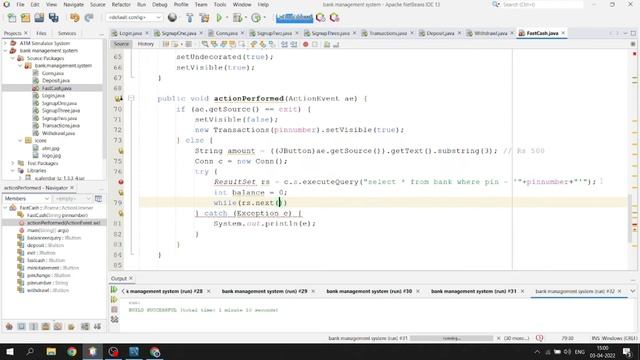Switch to the Files panel tab
This screenshot has width=640, height=360.
41,33
